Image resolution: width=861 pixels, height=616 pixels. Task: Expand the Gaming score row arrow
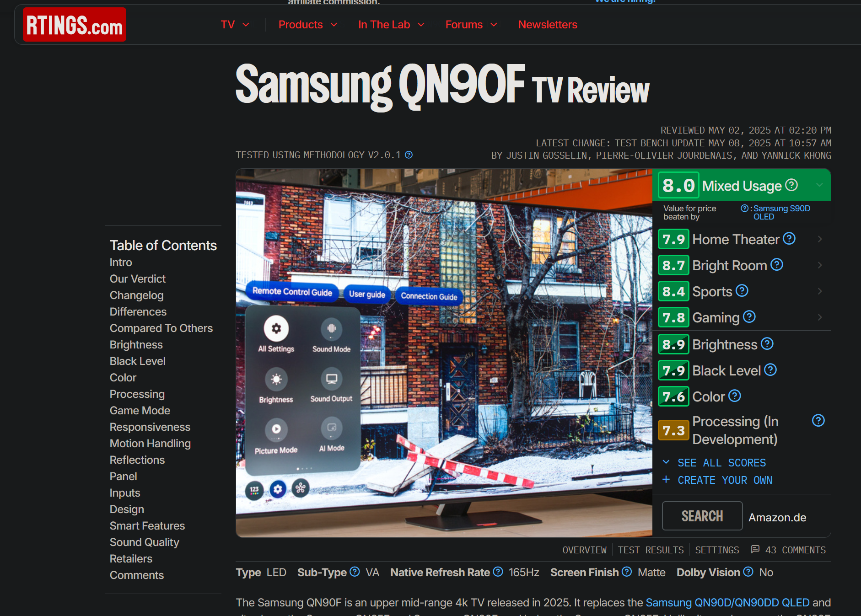coord(820,317)
